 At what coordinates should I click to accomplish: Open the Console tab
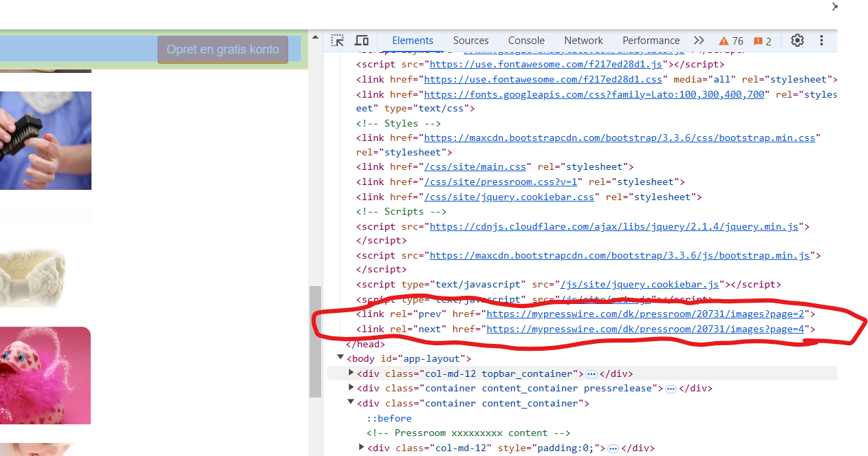click(526, 41)
